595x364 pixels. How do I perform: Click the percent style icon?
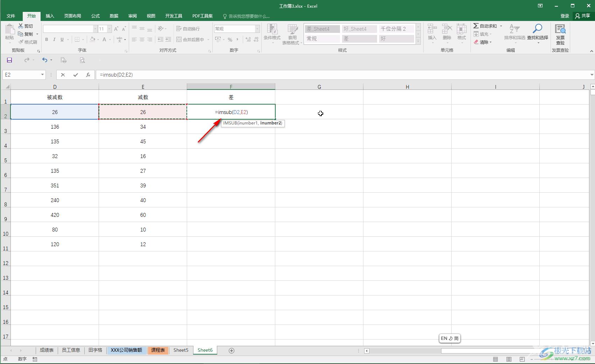pos(230,40)
